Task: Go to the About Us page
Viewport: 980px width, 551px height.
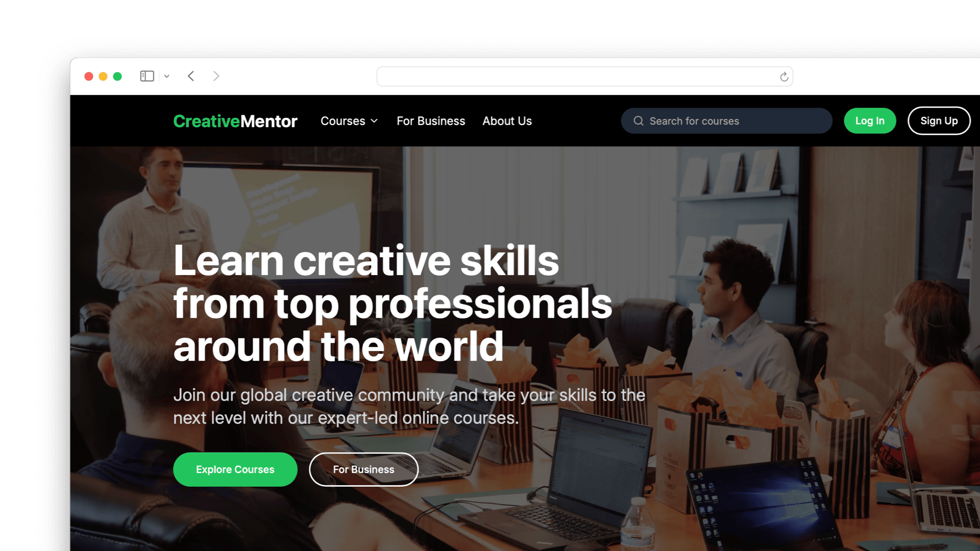Action: (507, 121)
